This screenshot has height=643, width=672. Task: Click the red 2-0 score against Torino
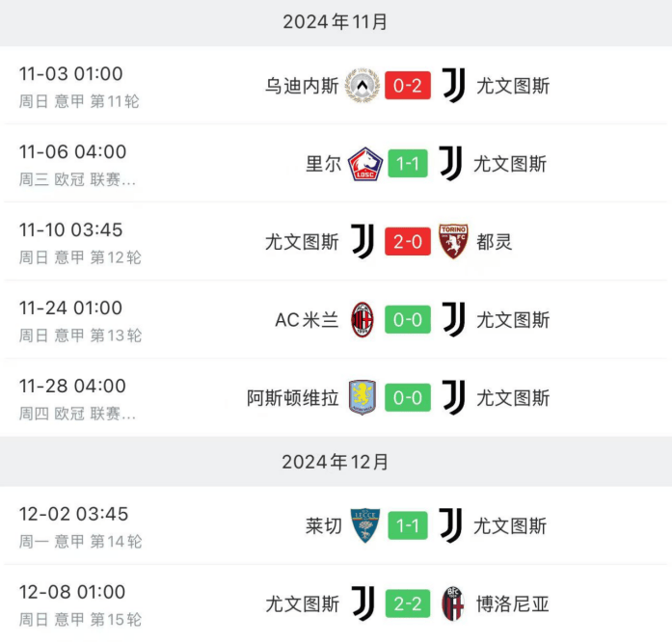click(408, 242)
